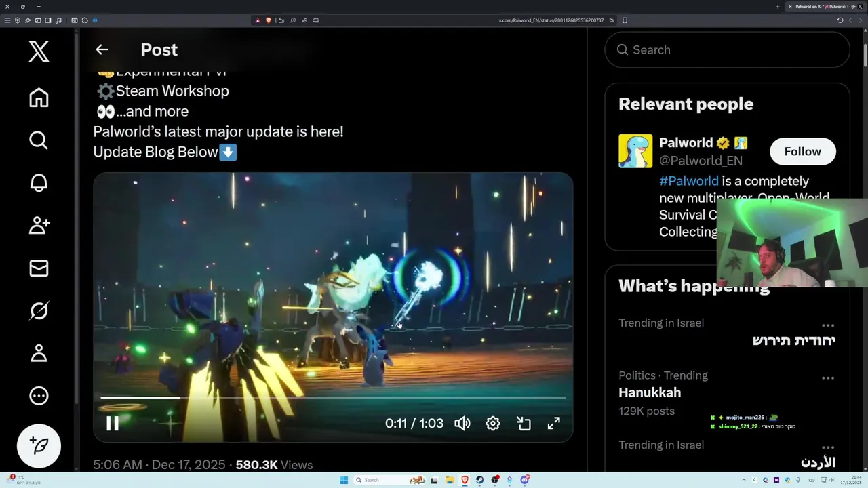Click the 580.3K Views count
The image size is (868, 488).
point(274,465)
